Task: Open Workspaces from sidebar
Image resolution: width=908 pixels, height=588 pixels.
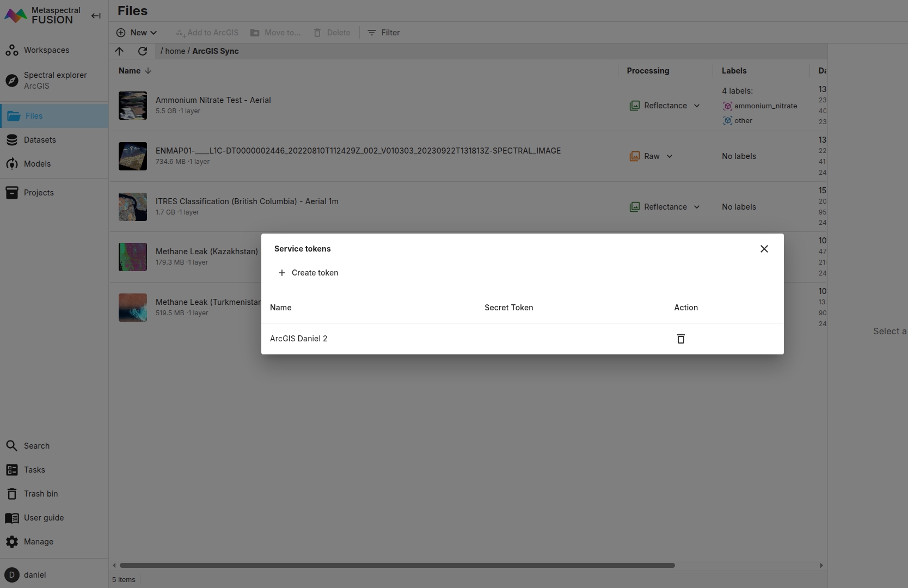Action: [46, 50]
